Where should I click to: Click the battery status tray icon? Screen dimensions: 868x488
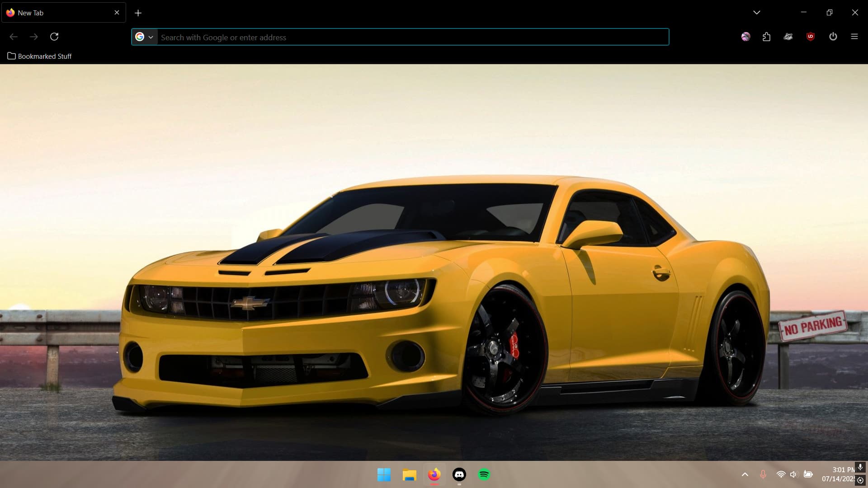(x=808, y=474)
